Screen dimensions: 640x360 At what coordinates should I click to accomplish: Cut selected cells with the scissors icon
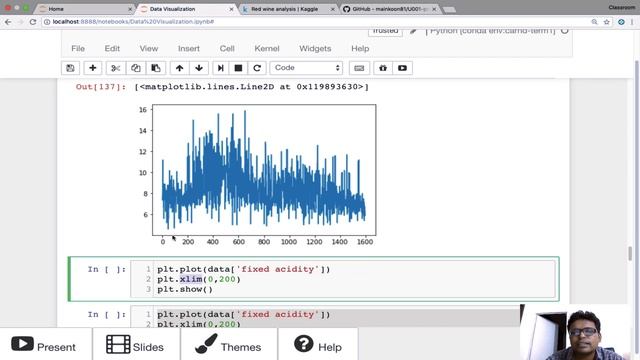[116, 68]
